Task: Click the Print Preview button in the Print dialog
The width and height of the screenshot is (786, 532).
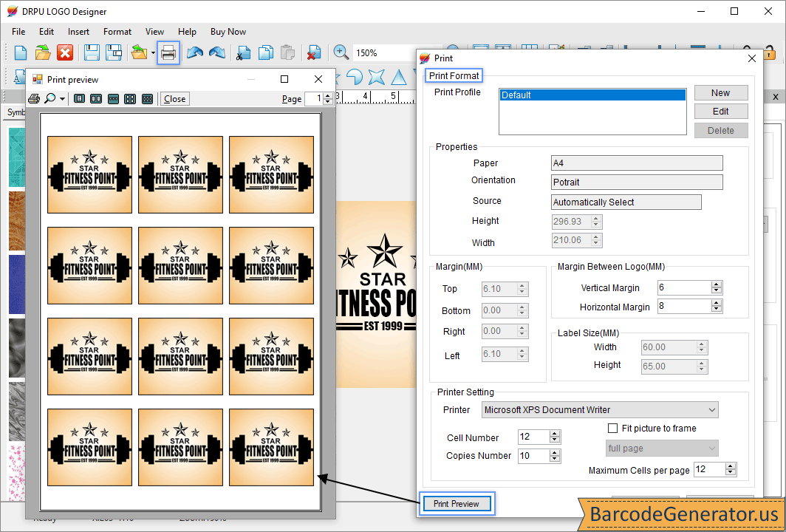Action: tap(457, 504)
